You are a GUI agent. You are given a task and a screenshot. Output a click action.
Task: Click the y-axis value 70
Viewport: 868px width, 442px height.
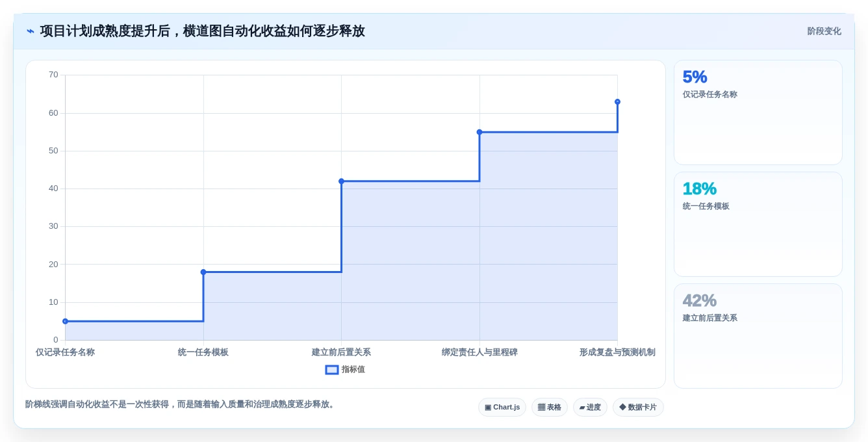click(x=53, y=75)
